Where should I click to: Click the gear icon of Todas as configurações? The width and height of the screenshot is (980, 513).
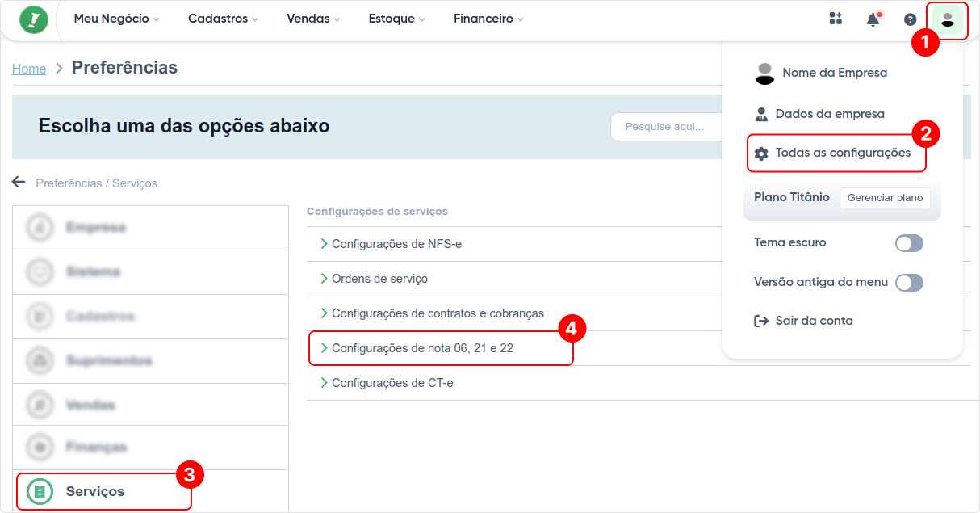pos(760,153)
